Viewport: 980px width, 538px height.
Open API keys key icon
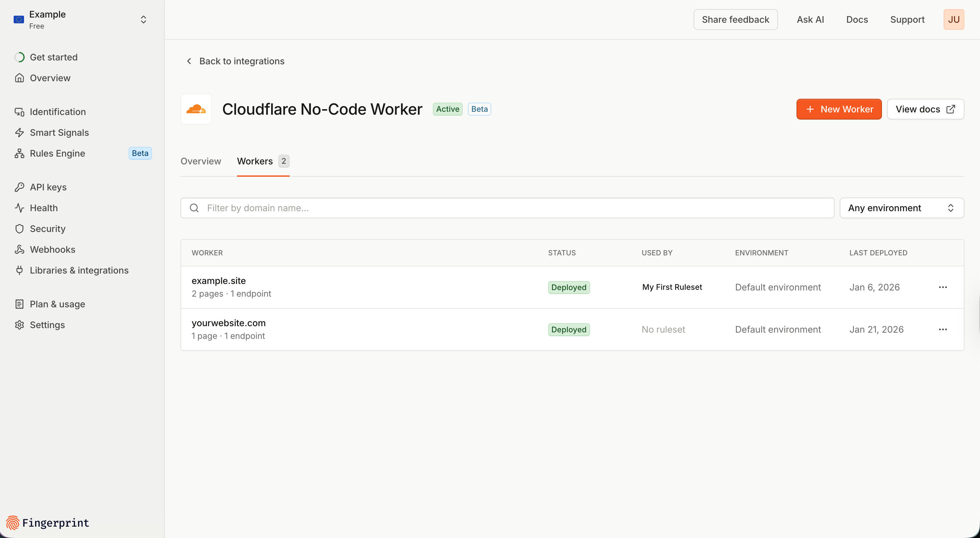pos(19,187)
